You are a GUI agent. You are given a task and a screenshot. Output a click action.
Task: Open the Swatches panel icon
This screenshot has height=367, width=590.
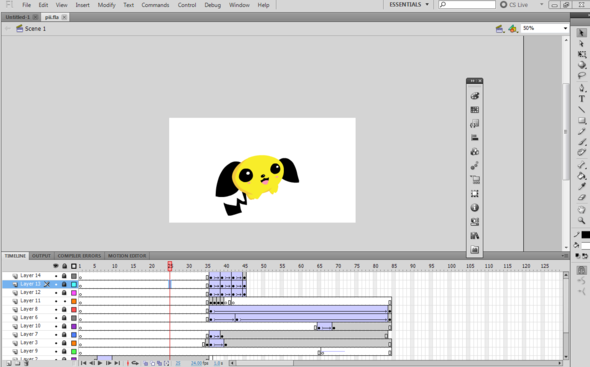point(474,110)
